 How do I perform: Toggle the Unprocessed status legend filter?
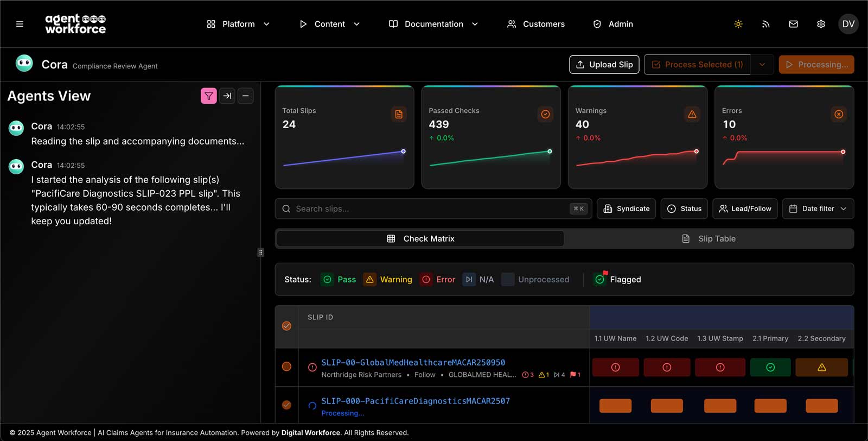[x=535, y=280]
